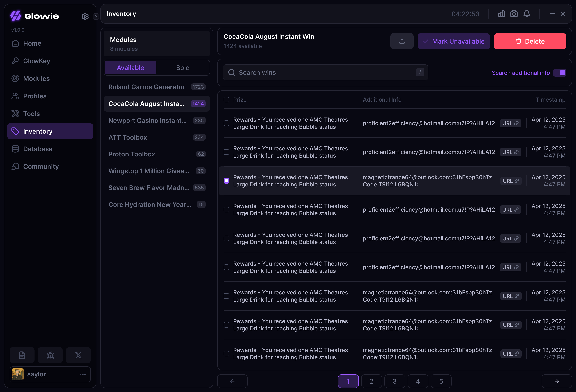The width and height of the screenshot is (576, 392).
Task: Open the statistics bar chart icon
Action: [501, 14]
